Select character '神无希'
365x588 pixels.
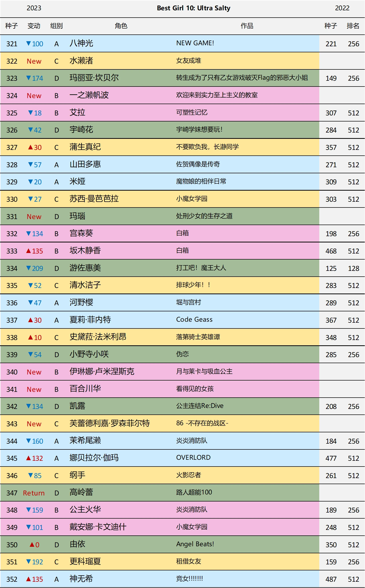pos(81,579)
